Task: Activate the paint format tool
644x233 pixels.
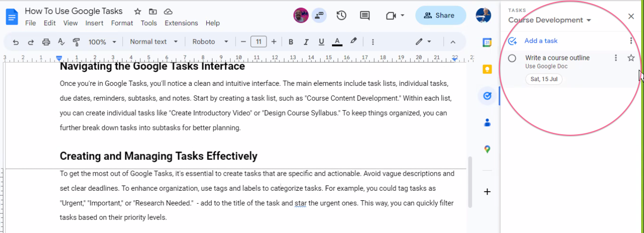Action: (x=76, y=42)
